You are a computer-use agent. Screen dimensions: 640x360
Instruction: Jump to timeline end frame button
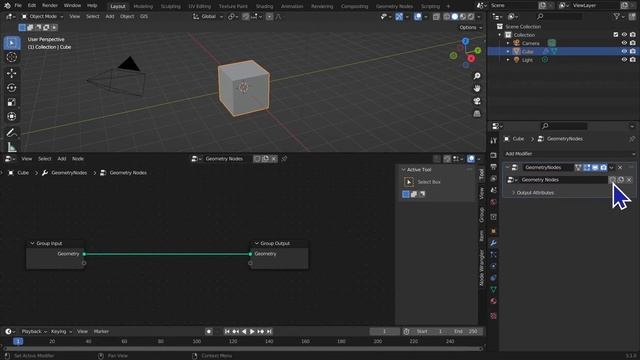pyautogui.click(x=269, y=331)
